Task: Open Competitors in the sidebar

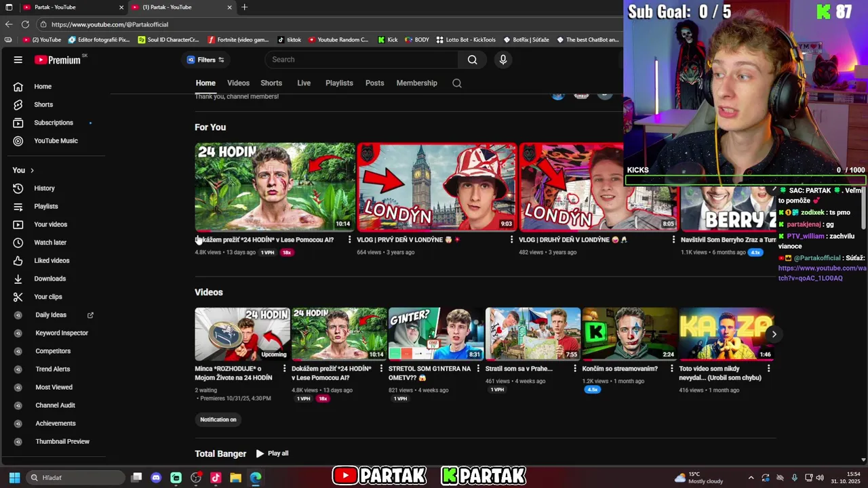Action: pos(53,351)
